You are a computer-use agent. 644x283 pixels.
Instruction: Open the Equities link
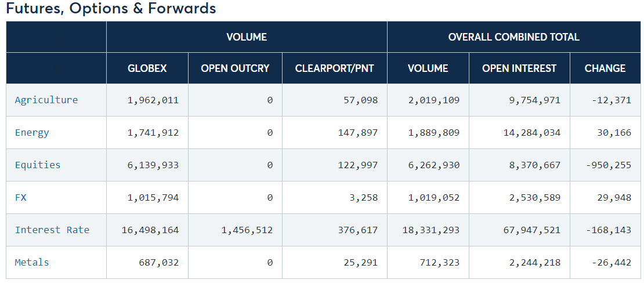(38, 165)
